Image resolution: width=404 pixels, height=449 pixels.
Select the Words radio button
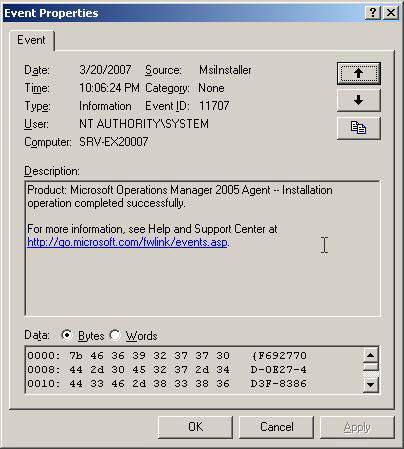(x=115, y=335)
